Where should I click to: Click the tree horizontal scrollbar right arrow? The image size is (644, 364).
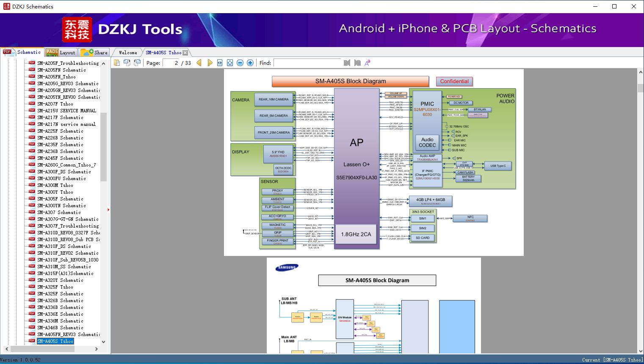[97, 349]
